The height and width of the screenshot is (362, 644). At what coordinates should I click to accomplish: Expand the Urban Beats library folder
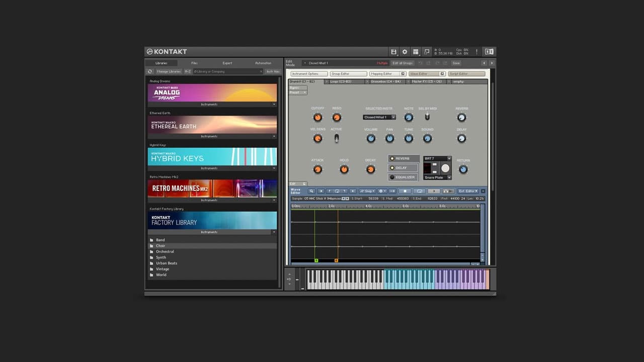click(166, 263)
